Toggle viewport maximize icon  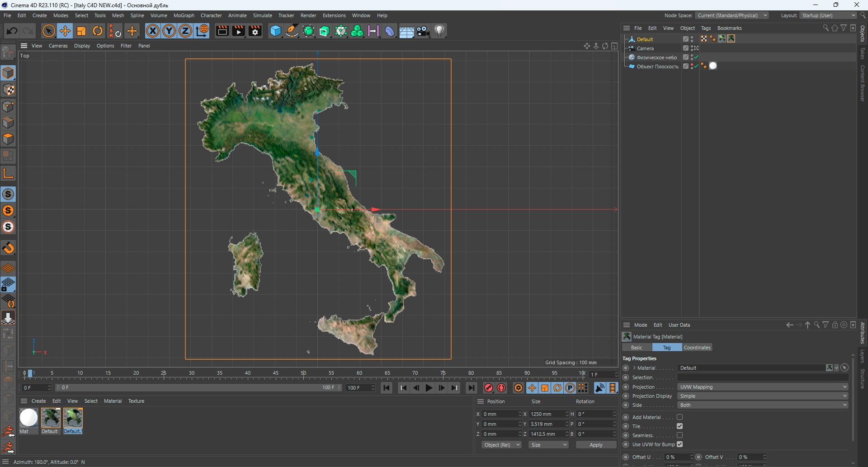(614, 46)
